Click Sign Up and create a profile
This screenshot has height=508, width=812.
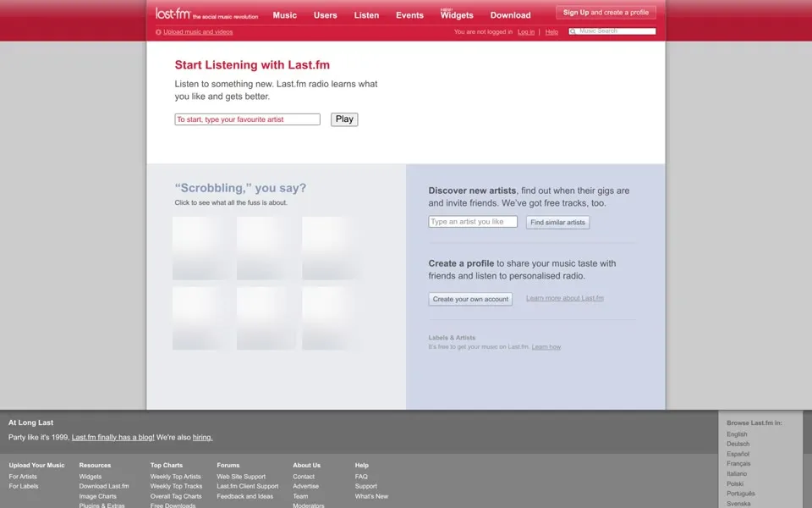[606, 13]
